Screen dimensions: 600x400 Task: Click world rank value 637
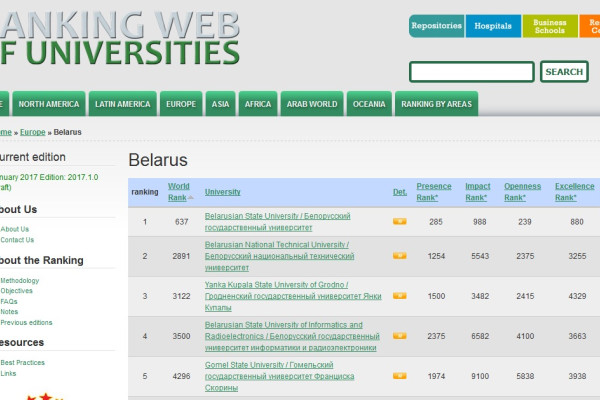click(x=181, y=222)
